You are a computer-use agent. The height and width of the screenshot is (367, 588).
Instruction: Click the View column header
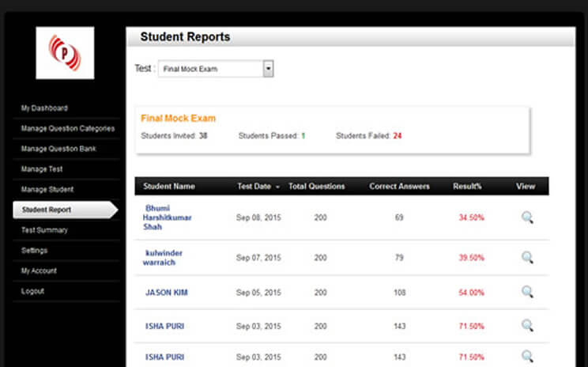[526, 186]
